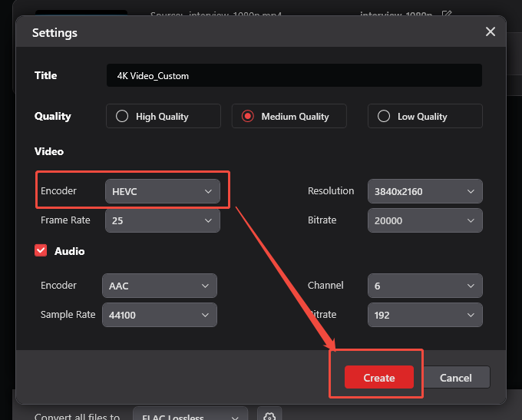Screen dimensions: 522x420
Task: Uncheck the Audio checkbox
Action: [41, 250]
